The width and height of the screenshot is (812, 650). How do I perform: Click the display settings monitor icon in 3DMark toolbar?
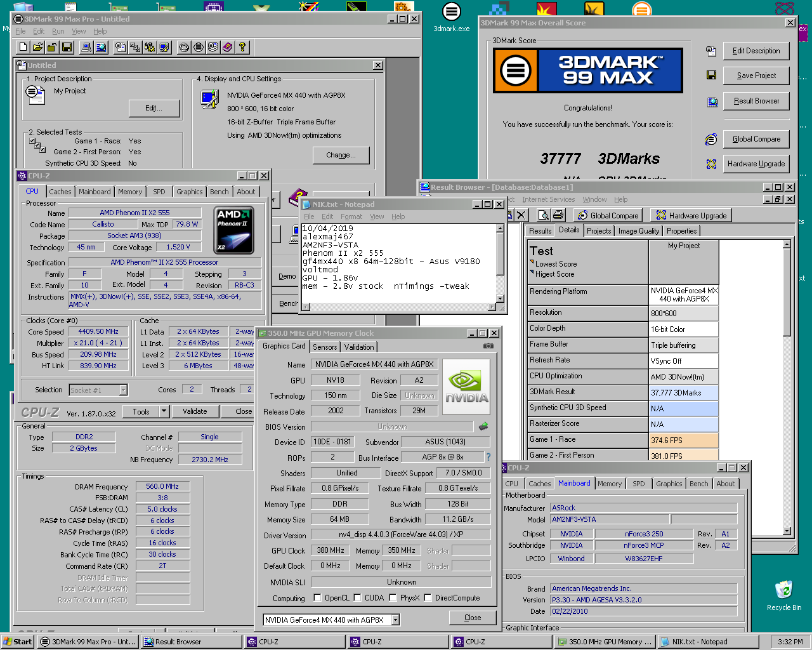click(x=164, y=47)
